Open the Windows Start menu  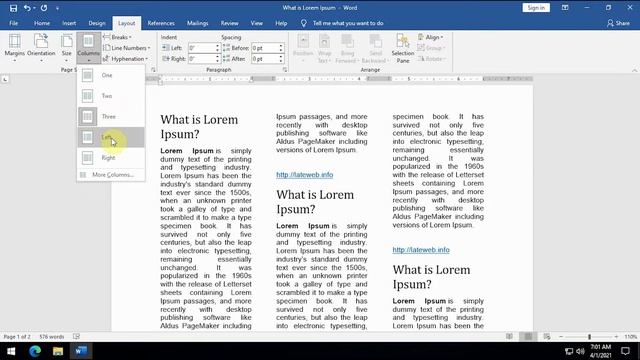[x=11, y=351]
